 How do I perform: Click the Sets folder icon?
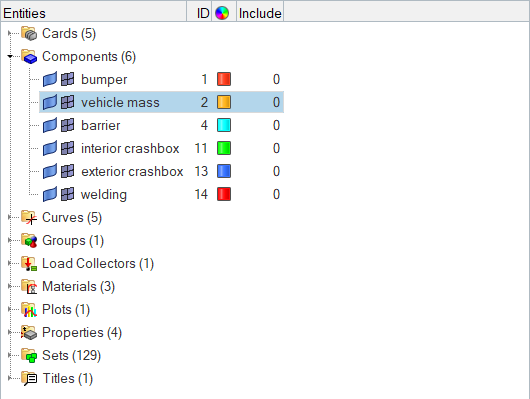29,355
